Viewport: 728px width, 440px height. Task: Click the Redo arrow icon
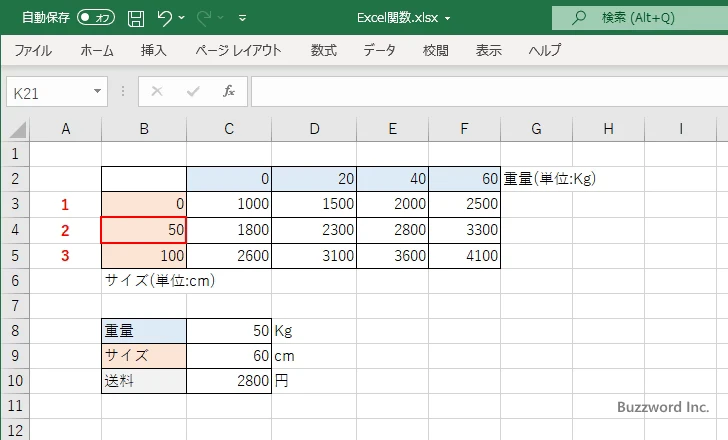204,18
